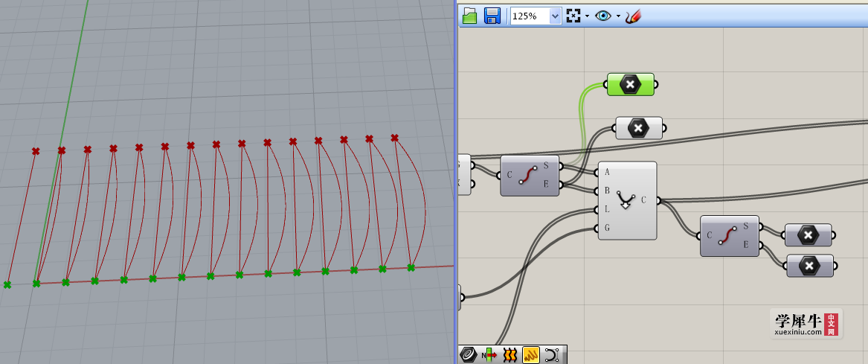Click the N green bar red arrow icon
This screenshot has height=364, width=868.
click(x=489, y=354)
